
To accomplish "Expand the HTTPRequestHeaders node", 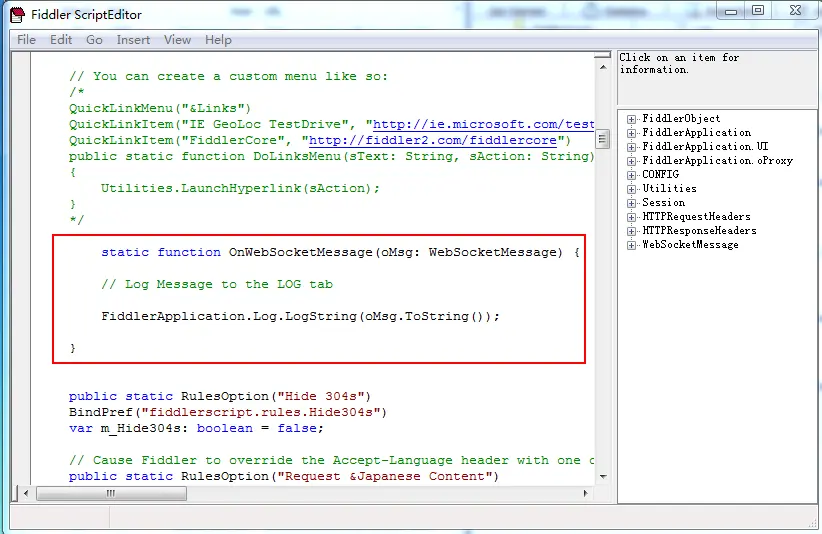I will (631, 217).
